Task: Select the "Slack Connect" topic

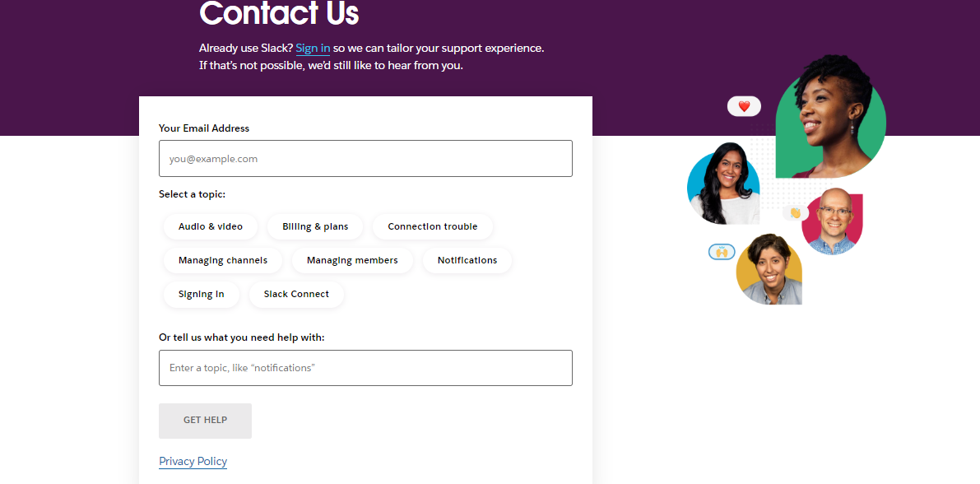Action: [x=296, y=294]
